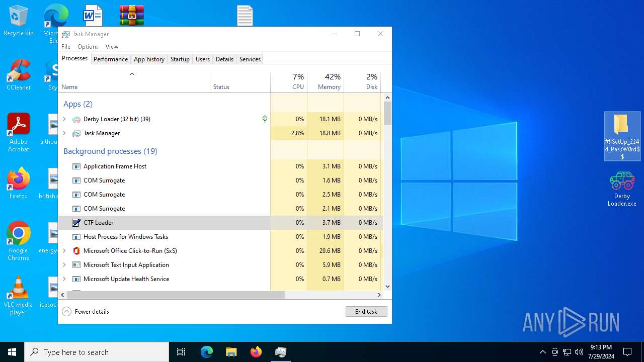644x362 pixels.
Task: Expand Microsoft Office Click-to-Run (SxS) row
Action: [x=64, y=251]
